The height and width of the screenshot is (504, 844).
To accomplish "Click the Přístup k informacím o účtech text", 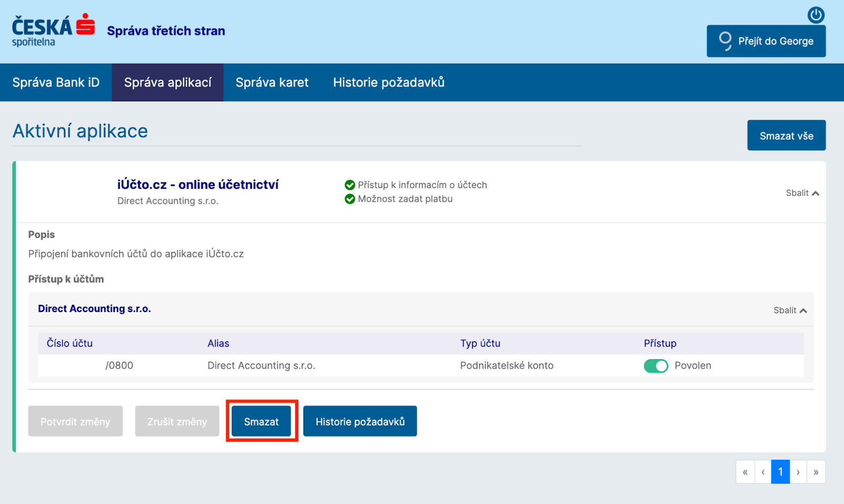I will 423,185.
